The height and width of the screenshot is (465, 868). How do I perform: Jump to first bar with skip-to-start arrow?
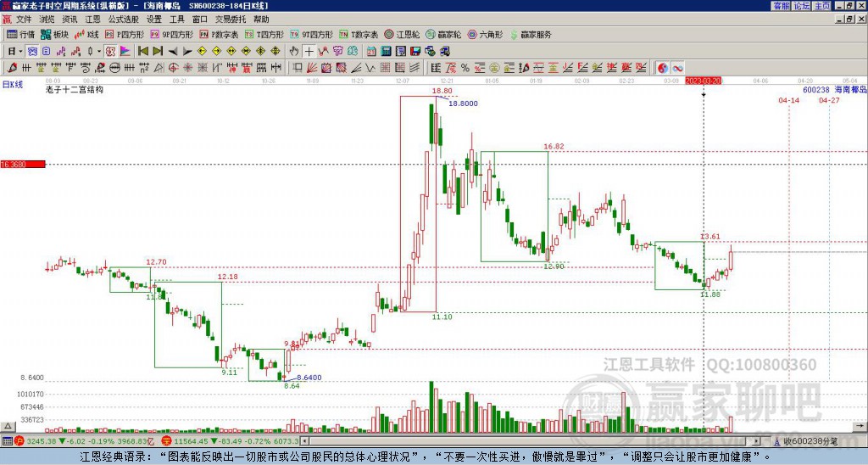coord(142,52)
